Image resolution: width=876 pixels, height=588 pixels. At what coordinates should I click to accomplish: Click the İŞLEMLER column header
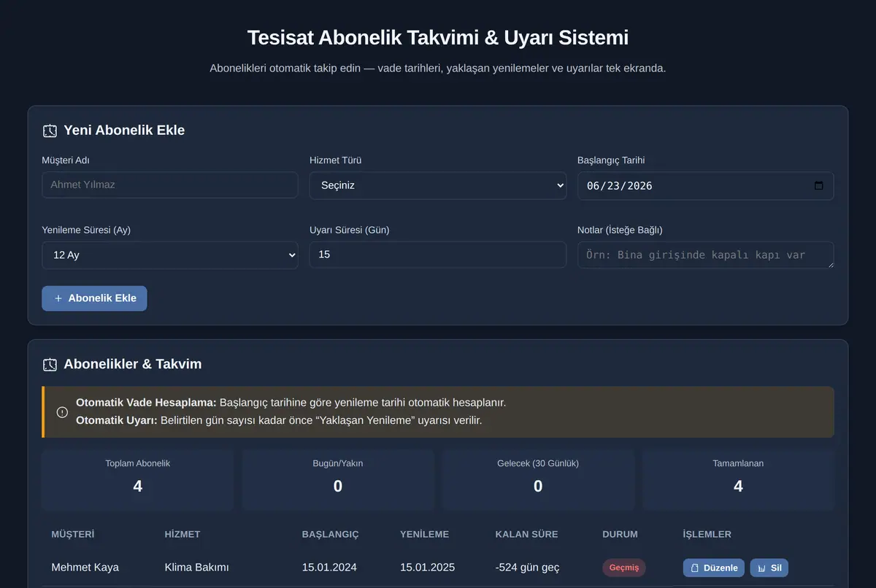[x=707, y=534]
